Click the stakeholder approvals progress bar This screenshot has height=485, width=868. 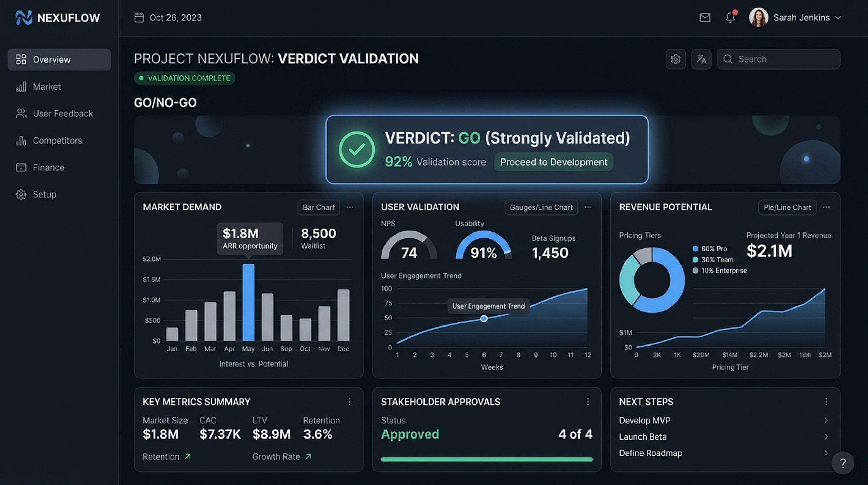coord(487,459)
